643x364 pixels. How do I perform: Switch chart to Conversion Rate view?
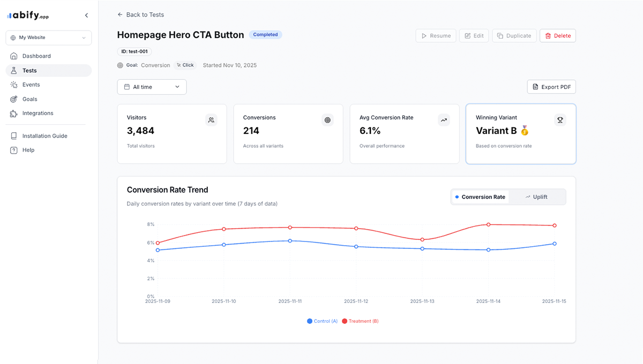coord(480,197)
